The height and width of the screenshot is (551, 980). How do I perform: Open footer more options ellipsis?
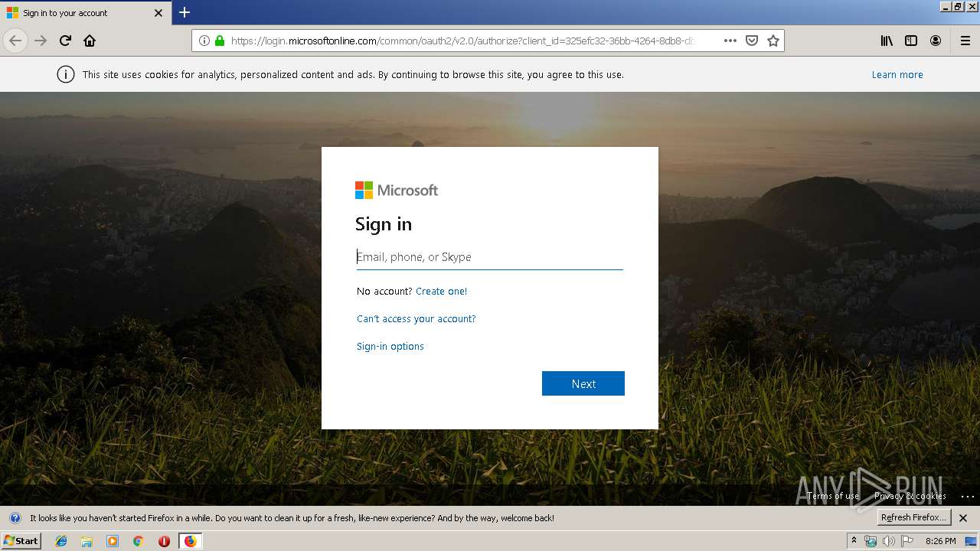[x=968, y=496]
